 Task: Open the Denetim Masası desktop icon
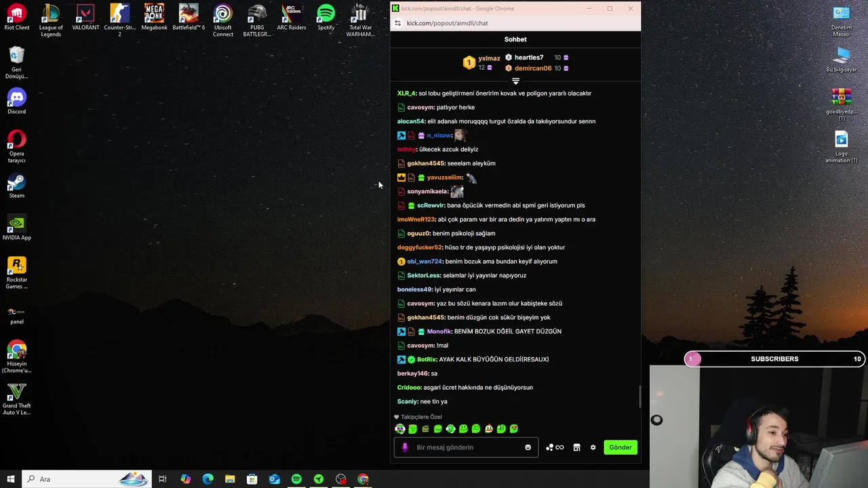point(842,21)
